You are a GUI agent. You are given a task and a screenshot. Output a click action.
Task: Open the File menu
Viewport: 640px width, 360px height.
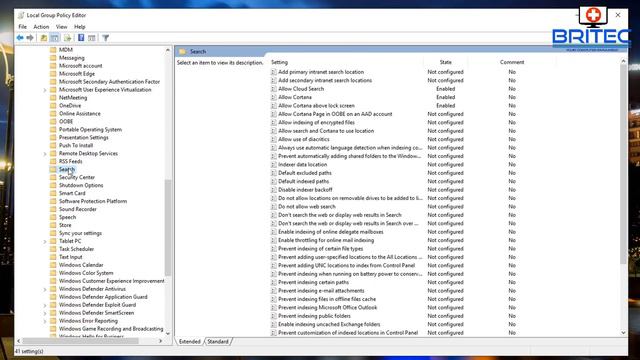click(x=22, y=27)
